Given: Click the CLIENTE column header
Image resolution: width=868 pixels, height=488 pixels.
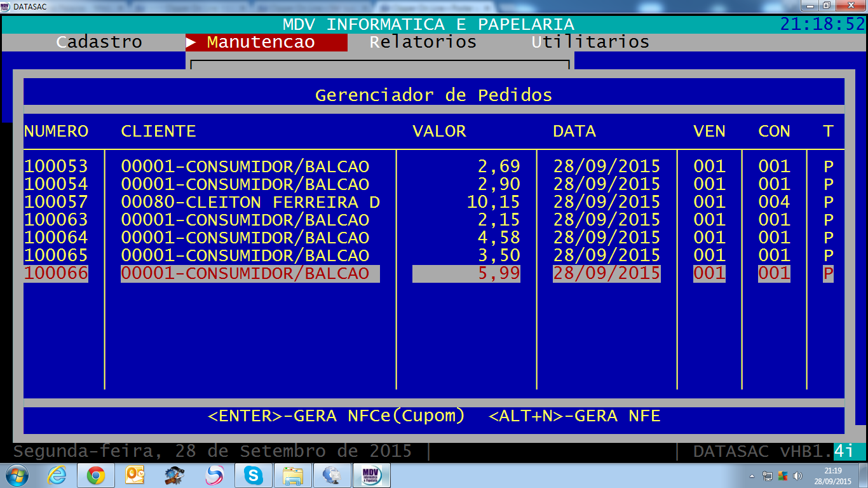Looking at the screenshot, I should (x=158, y=132).
